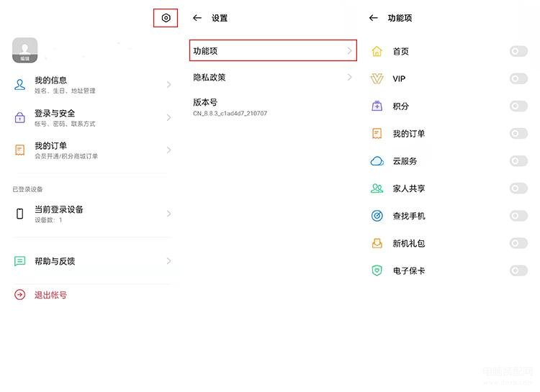Viewport: 540px width, 392px height.
Task: Click version text CN_8.8.3_c1ad4d7_210707
Action: [230, 113]
